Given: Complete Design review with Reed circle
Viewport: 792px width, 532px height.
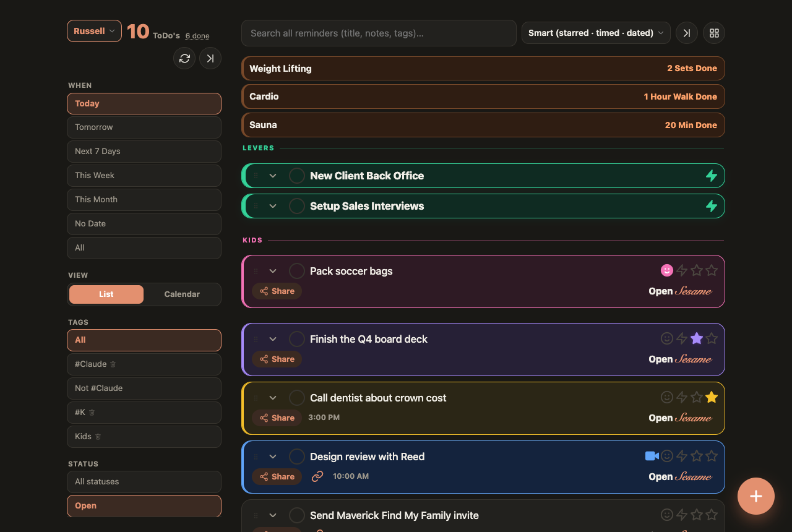Looking at the screenshot, I should (297, 457).
